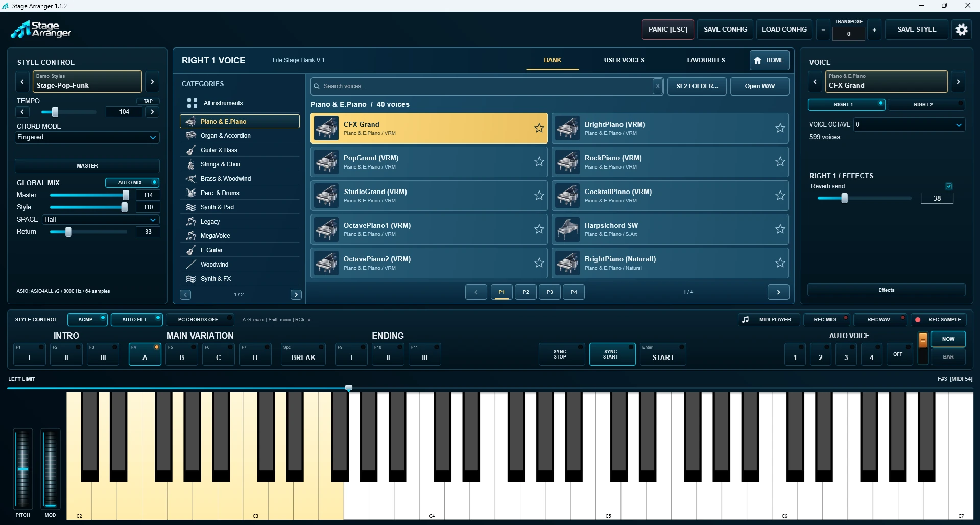Clear the voice search with the x icon
The image size is (980, 525).
pos(658,86)
